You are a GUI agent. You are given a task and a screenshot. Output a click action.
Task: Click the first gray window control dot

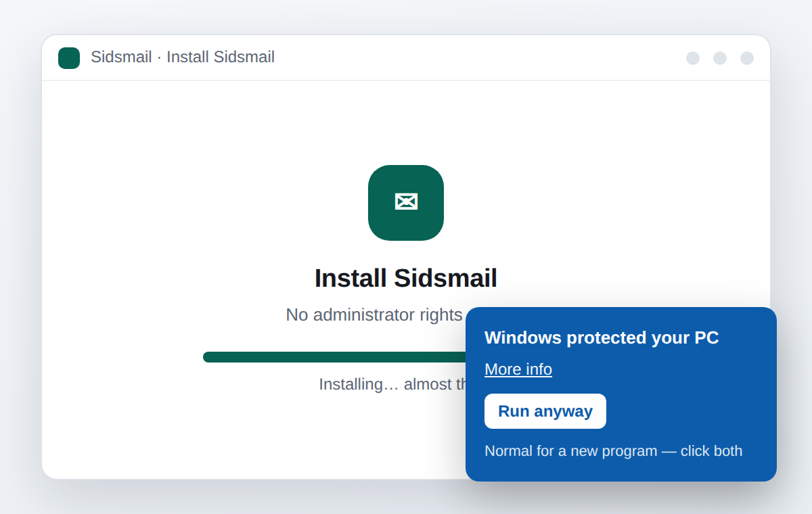click(x=693, y=58)
